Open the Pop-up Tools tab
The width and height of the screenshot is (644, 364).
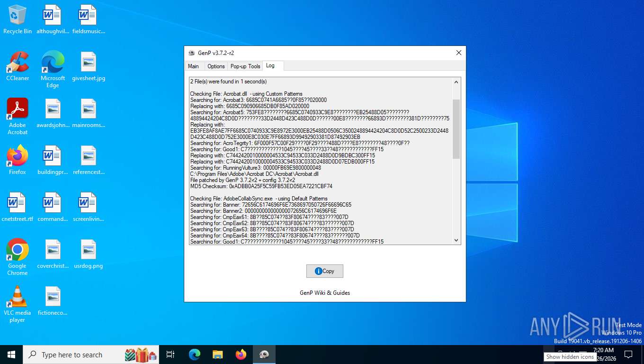245,66
